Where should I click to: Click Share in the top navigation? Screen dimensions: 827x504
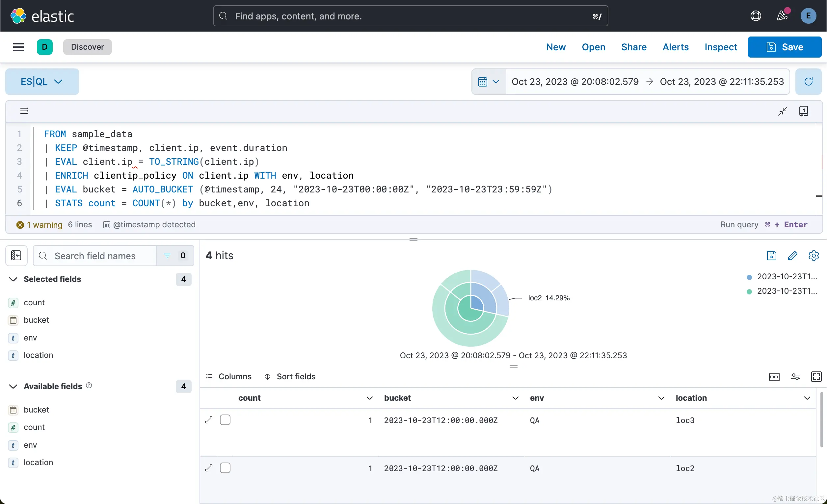[634, 47]
